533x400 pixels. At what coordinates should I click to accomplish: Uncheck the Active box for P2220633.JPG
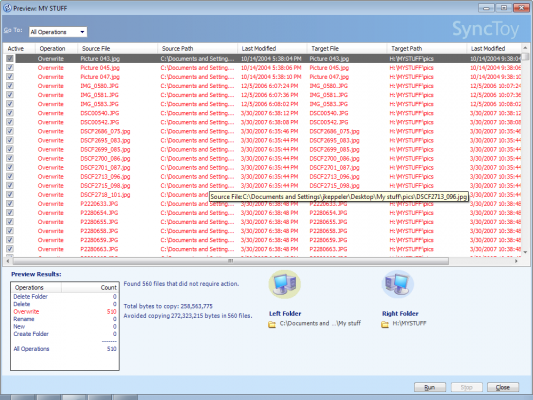(10, 204)
